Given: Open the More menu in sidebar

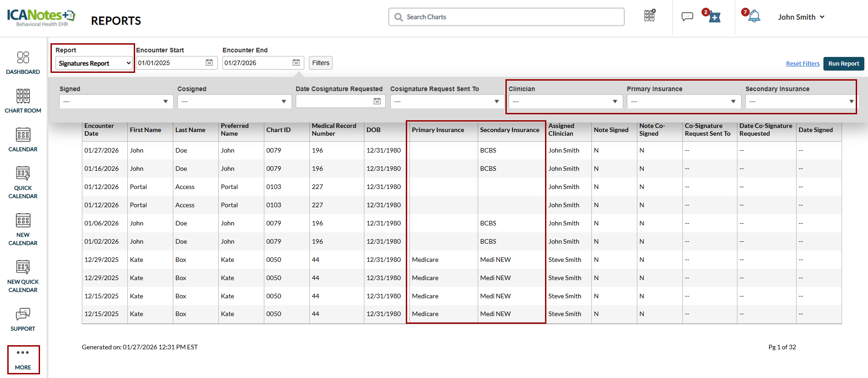Looking at the screenshot, I should coord(23,359).
